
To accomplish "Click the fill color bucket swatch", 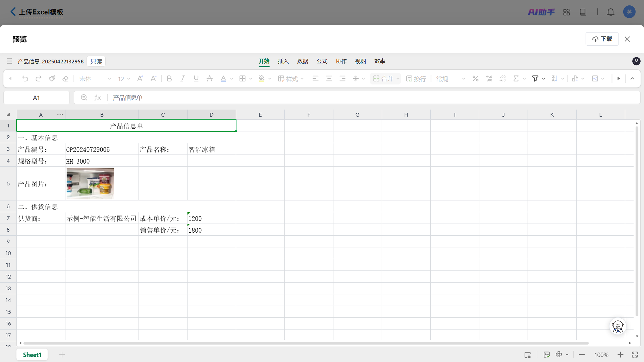I will click(x=261, y=79).
